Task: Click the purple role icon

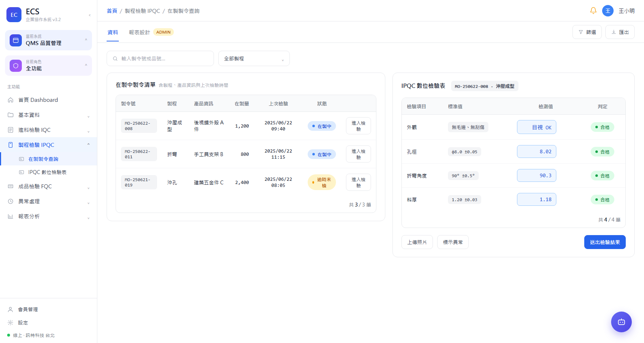Action: (16, 66)
